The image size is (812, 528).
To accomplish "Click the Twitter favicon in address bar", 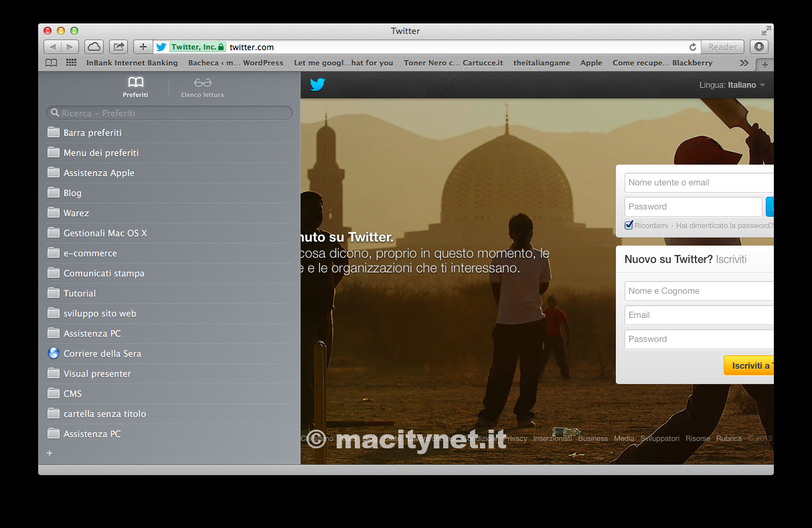I will pyautogui.click(x=161, y=47).
